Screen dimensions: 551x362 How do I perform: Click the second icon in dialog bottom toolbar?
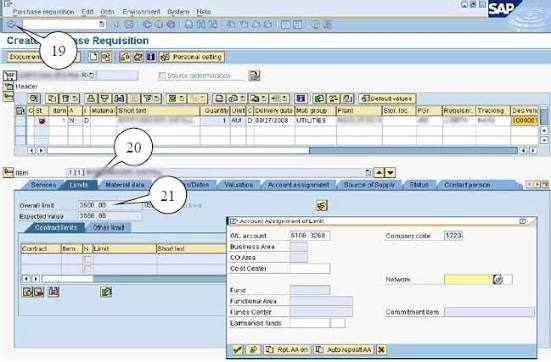click(x=253, y=349)
